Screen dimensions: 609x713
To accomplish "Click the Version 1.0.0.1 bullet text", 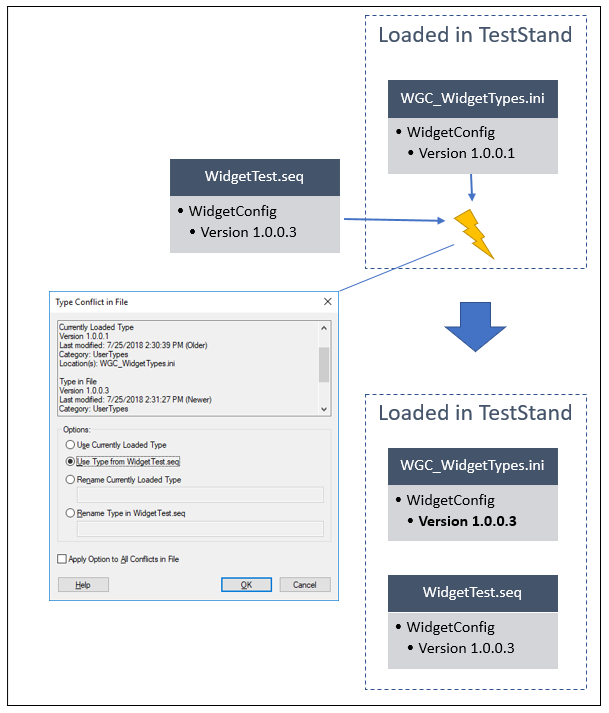I will tap(467, 153).
